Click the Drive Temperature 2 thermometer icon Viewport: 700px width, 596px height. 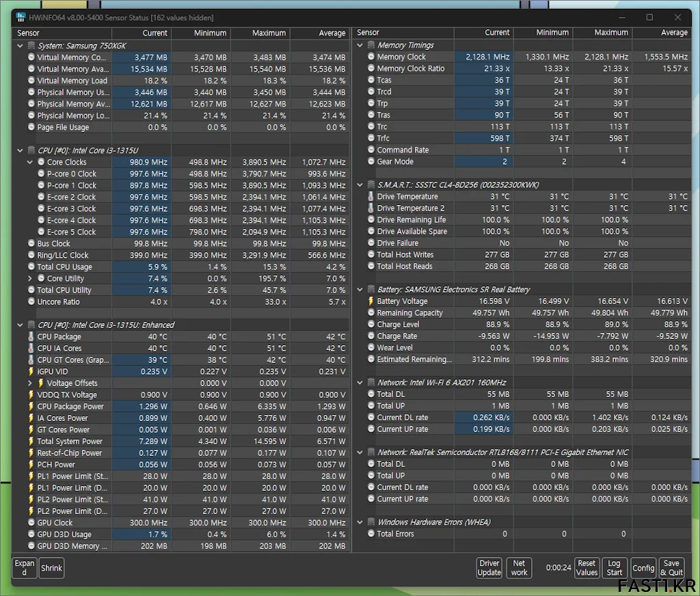click(x=371, y=208)
